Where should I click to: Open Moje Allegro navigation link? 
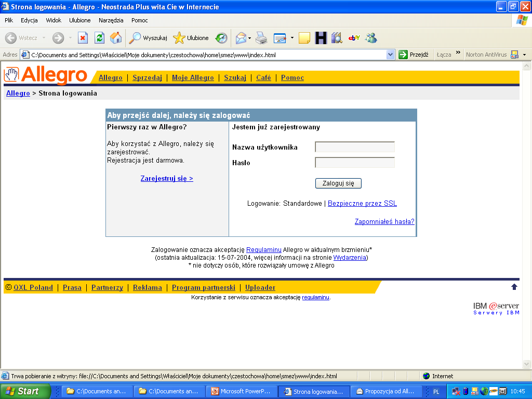coord(193,78)
